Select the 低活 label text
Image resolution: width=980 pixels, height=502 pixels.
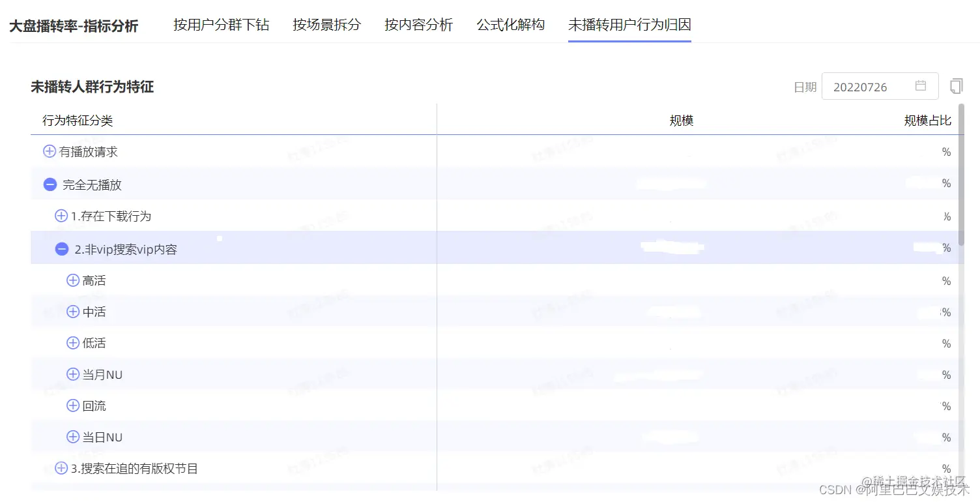[x=94, y=344]
